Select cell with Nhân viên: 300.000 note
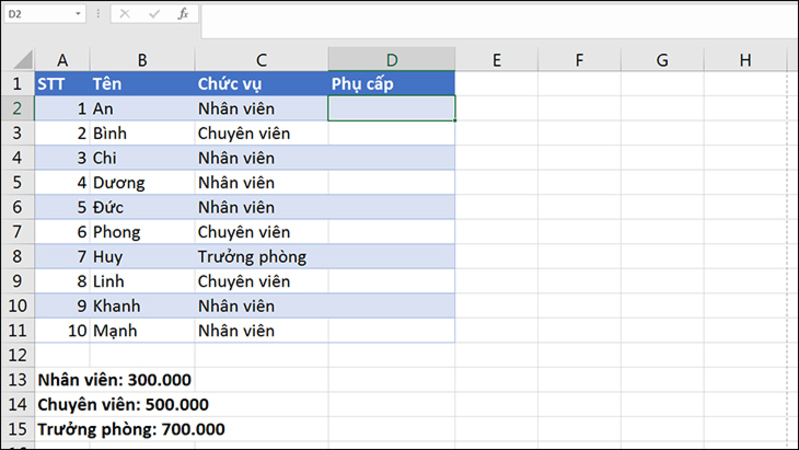 [115, 380]
